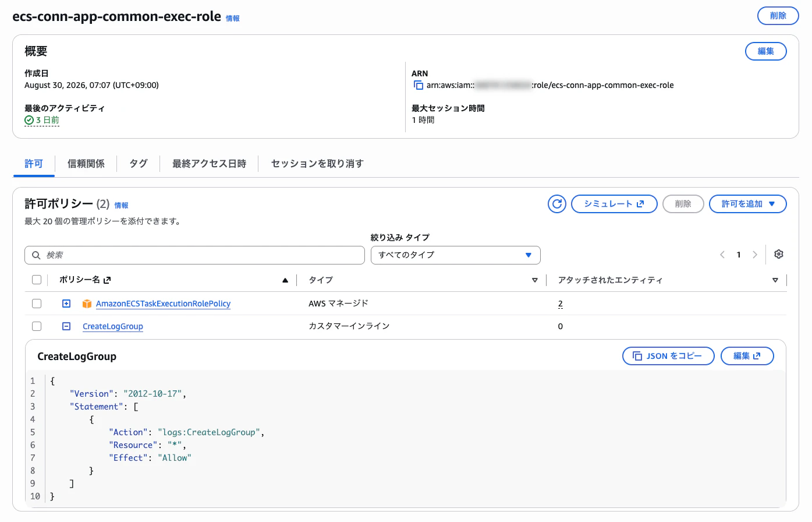812x522 pixels.
Task: Click the ecs-conn-app-common-exec-role page title
Action: [x=116, y=16]
